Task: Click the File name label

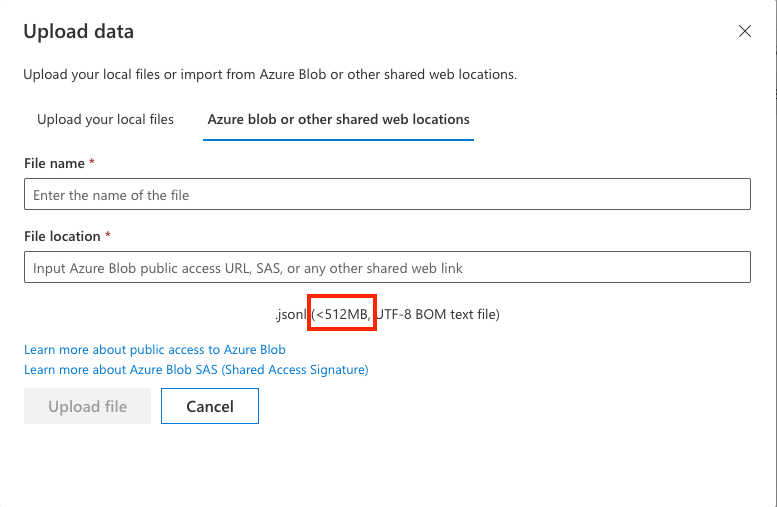Action: click(x=55, y=164)
